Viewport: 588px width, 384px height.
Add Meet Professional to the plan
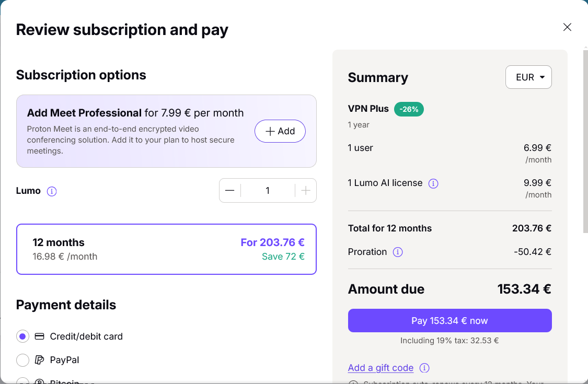(280, 131)
